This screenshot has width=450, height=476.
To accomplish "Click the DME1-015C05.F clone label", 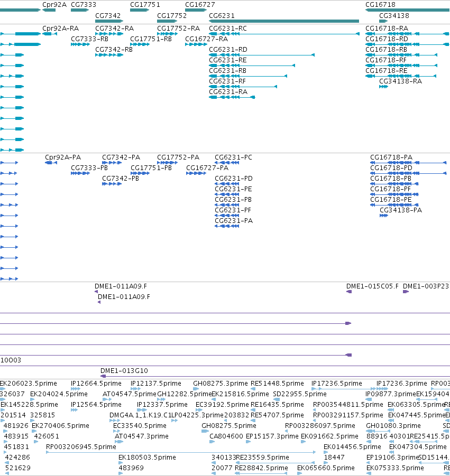I will [372, 286].
